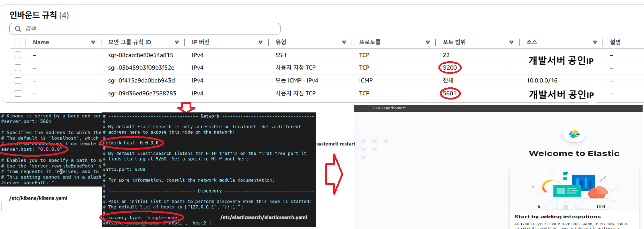Tick the ICMP rule row checkbox
The height and width of the screenshot is (229, 644).
[x=18, y=80]
